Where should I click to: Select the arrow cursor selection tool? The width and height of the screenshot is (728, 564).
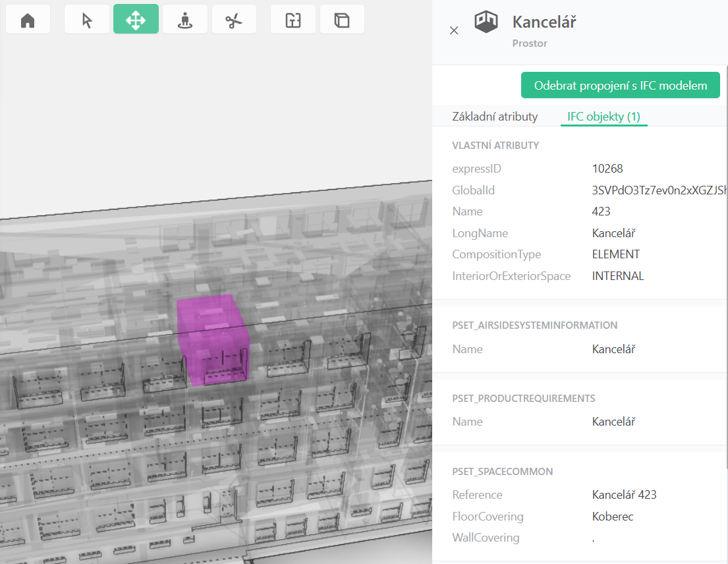pyautogui.click(x=86, y=20)
